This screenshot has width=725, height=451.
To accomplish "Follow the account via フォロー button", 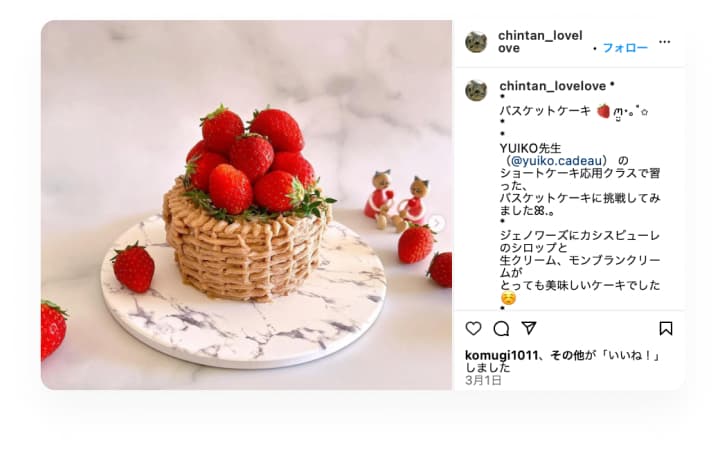I will (x=625, y=48).
